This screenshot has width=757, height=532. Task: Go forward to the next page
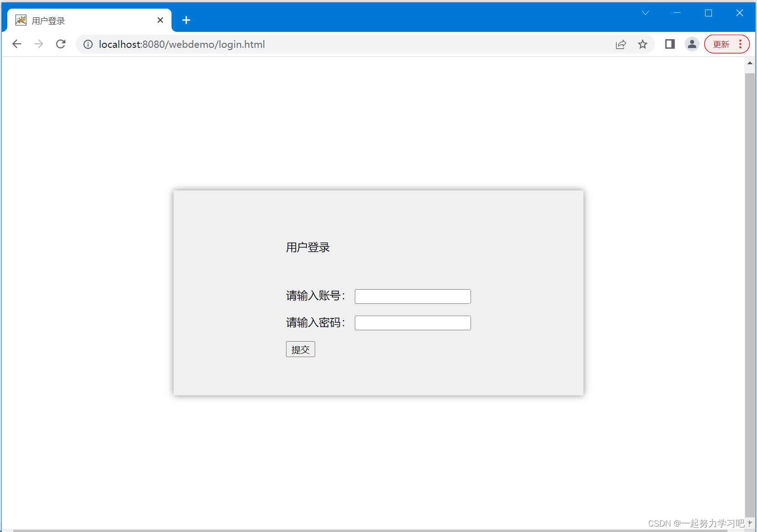click(39, 44)
